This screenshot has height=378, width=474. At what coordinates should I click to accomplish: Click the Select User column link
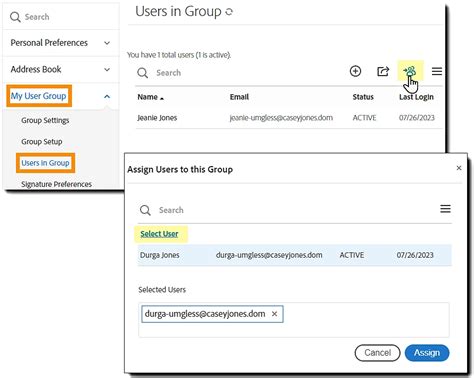[159, 234]
